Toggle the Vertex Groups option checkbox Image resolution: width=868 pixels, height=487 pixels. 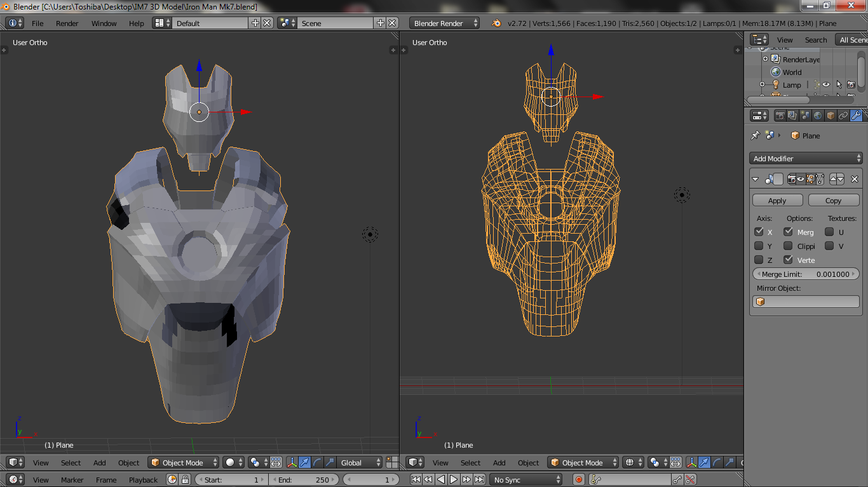788,260
